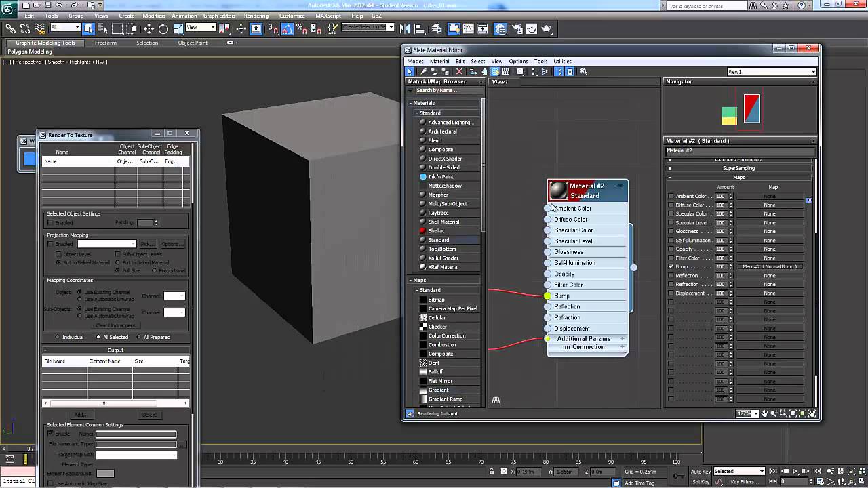Image resolution: width=868 pixels, height=488 pixels.
Task: Click the Go to Start frame button
Action: 773,471
